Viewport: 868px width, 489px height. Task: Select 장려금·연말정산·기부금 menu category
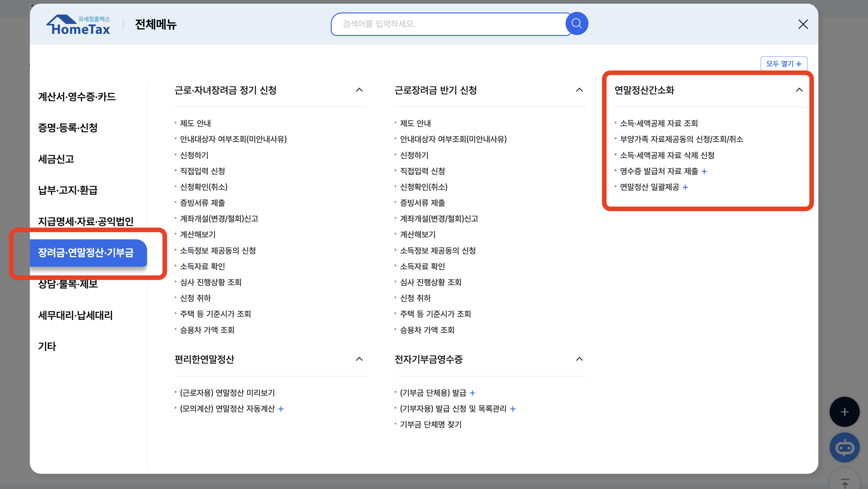pyautogui.click(x=86, y=253)
